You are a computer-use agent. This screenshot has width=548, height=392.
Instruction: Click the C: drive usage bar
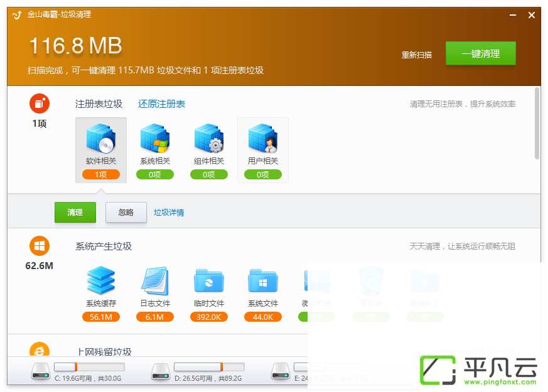point(90,366)
